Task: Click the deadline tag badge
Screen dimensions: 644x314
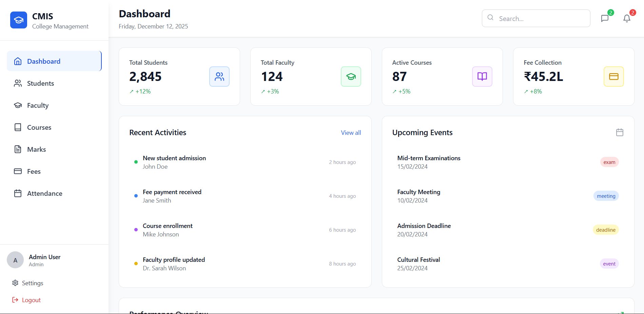Action: 606,230
